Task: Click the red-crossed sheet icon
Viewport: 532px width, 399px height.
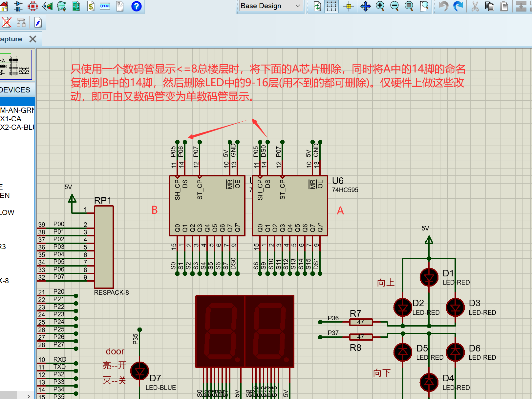Action: pyautogui.click(x=6, y=22)
